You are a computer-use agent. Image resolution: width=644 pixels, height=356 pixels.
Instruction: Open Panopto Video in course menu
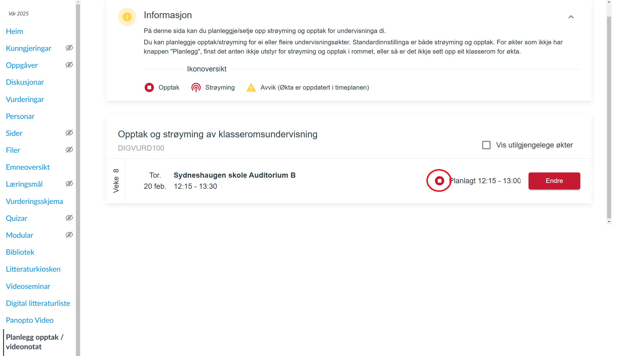pyautogui.click(x=30, y=320)
